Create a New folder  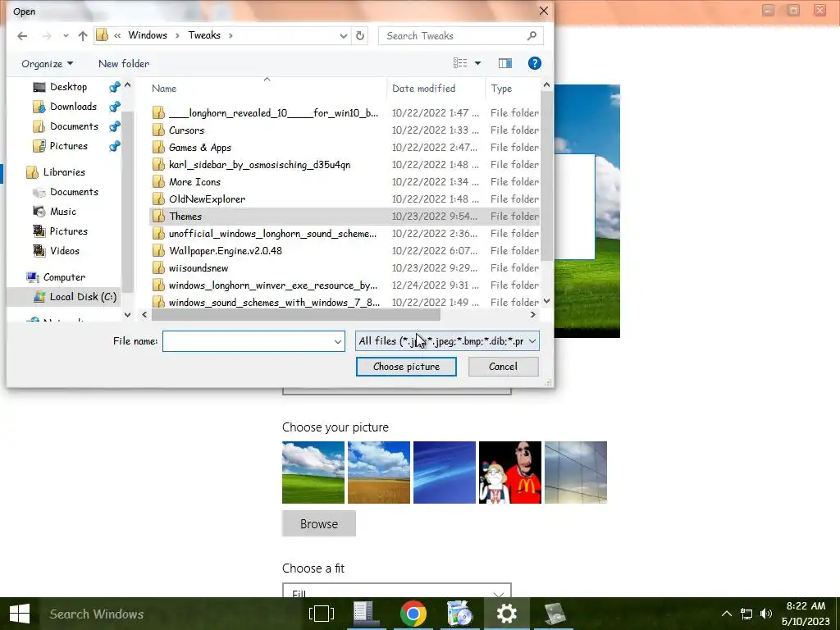[124, 64]
